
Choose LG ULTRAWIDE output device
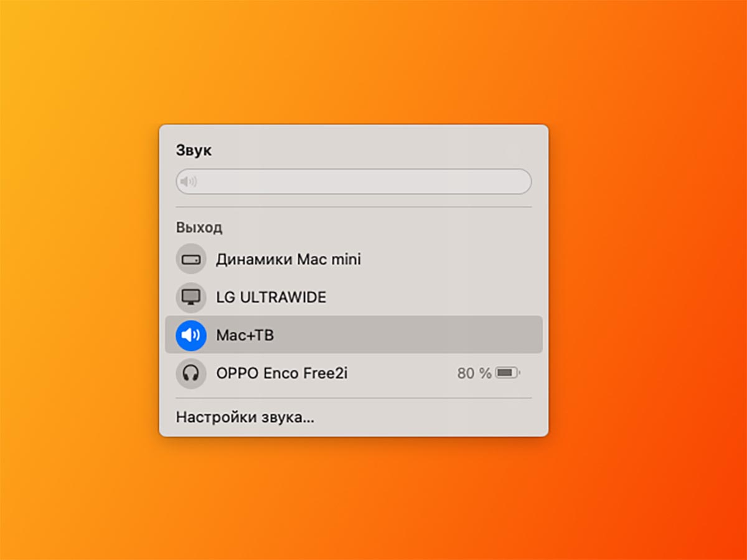(354, 297)
